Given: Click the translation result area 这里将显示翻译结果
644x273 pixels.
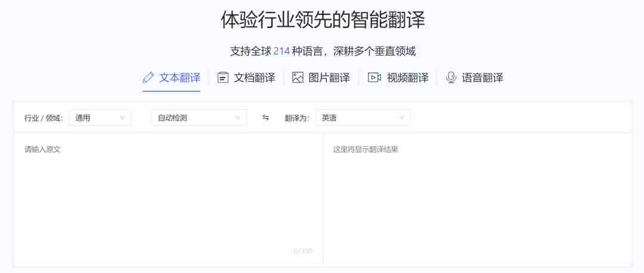Looking at the screenshot, I should coord(477,200).
